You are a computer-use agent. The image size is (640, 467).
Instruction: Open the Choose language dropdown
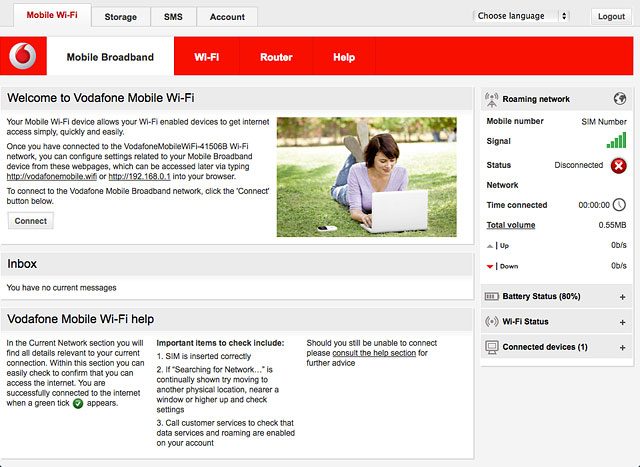click(x=521, y=16)
